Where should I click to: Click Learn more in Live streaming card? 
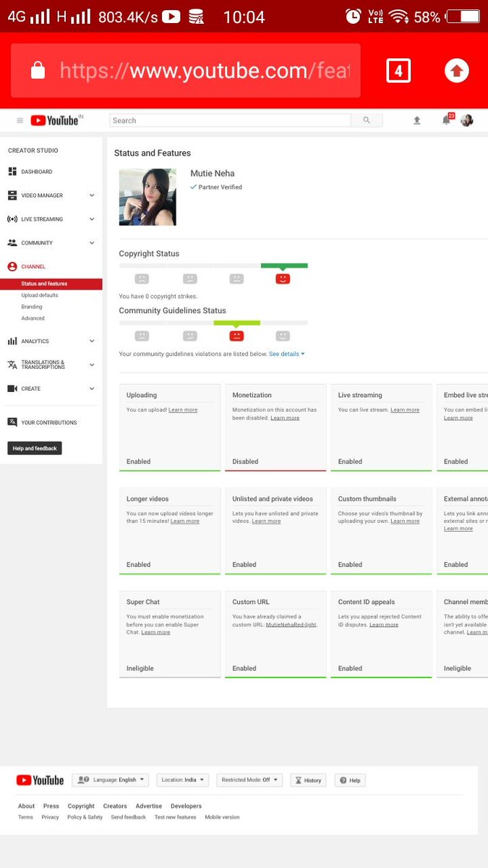(x=405, y=410)
